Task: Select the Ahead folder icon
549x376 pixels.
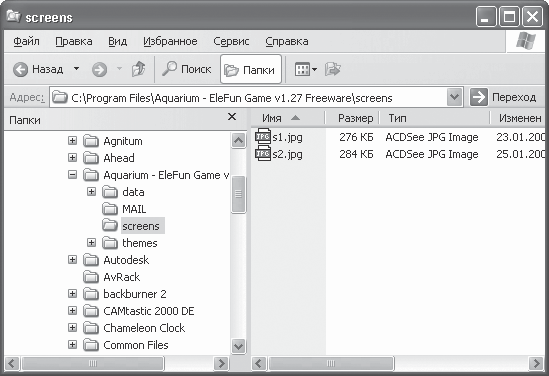Action: click(x=91, y=158)
